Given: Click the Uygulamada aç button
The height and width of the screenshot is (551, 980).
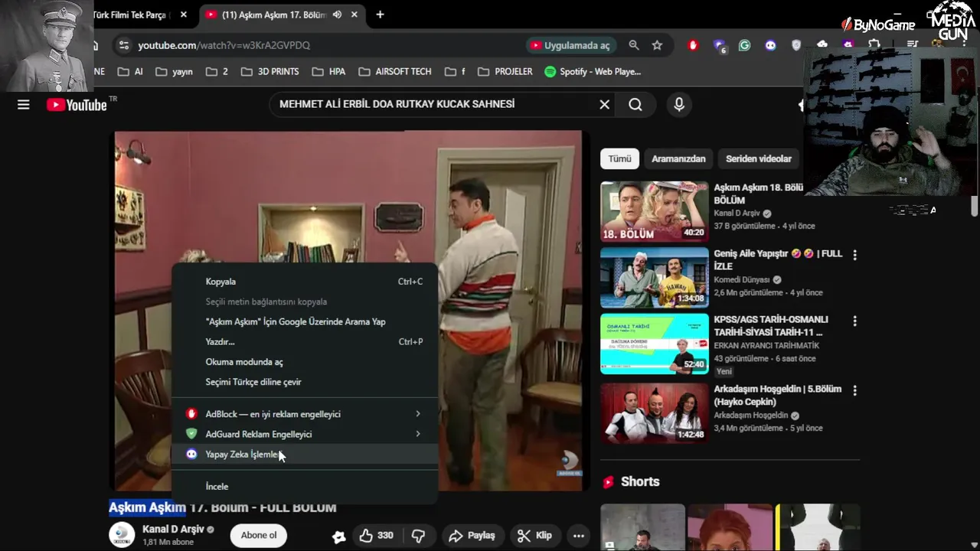Looking at the screenshot, I should click(x=570, y=45).
